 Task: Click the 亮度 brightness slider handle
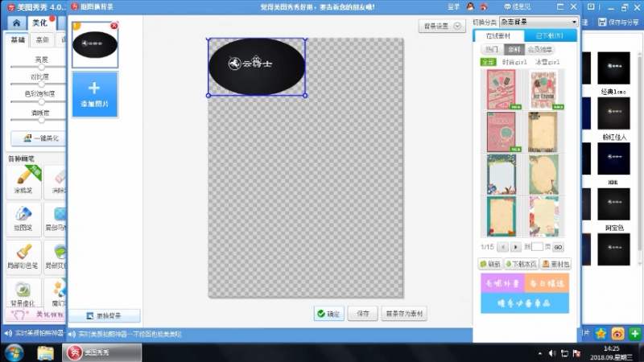pos(41,67)
